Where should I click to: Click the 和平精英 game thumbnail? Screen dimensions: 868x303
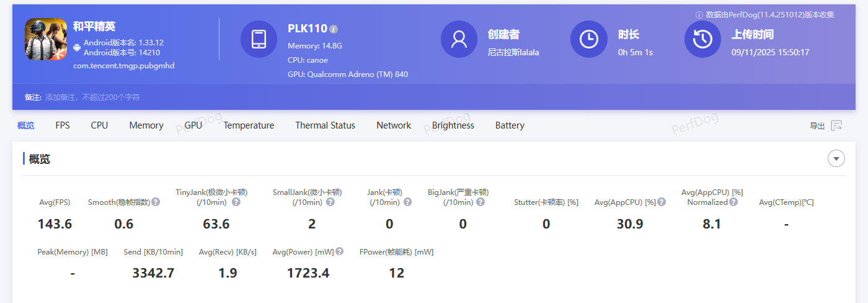point(45,39)
